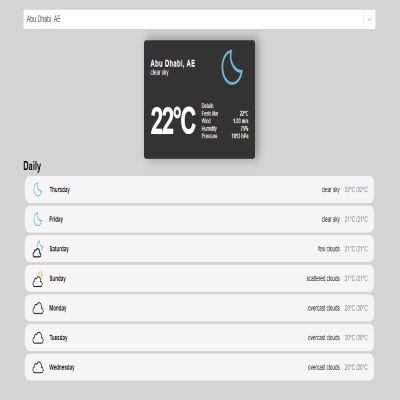Click Tuesday's overcast cloud icon
The width and height of the screenshot is (400, 400).
tap(38, 338)
